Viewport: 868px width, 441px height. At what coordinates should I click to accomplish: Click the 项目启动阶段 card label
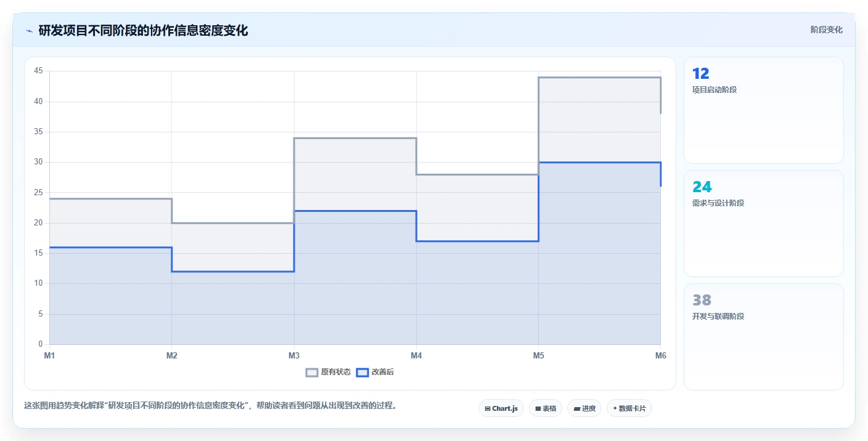714,90
